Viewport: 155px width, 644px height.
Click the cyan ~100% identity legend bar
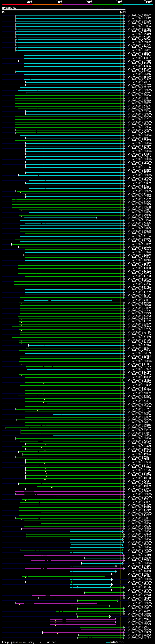click(138, 4)
